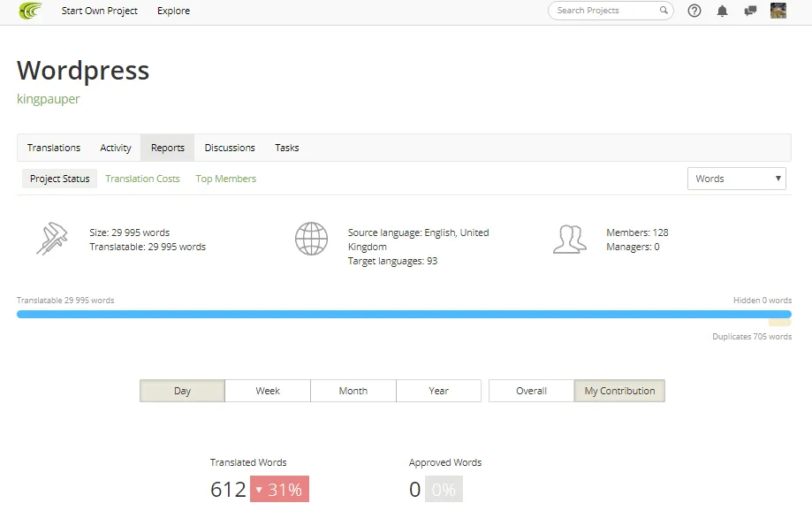Click the Crowdin logo icon
Viewport: 812px width, 526px height.
(x=30, y=11)
